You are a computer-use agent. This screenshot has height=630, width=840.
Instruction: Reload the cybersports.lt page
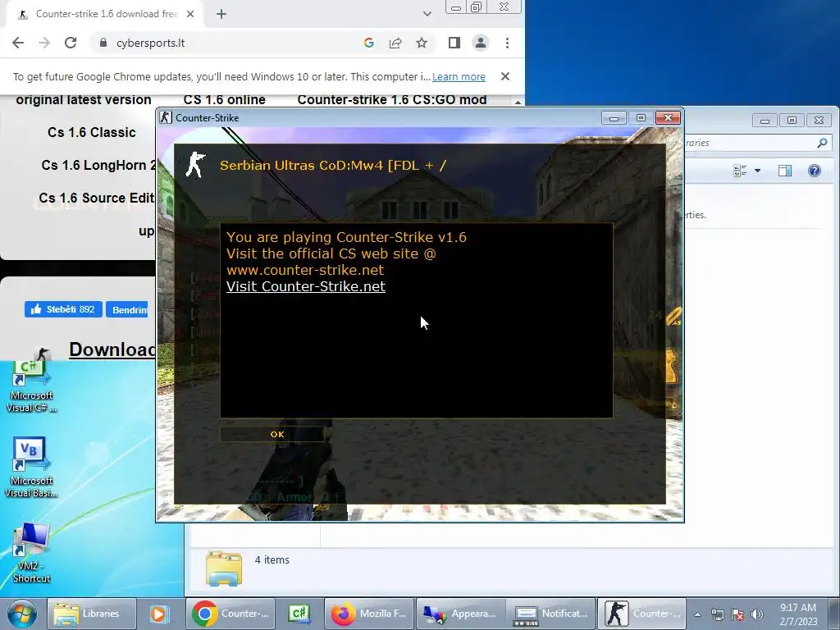(71, 43)
